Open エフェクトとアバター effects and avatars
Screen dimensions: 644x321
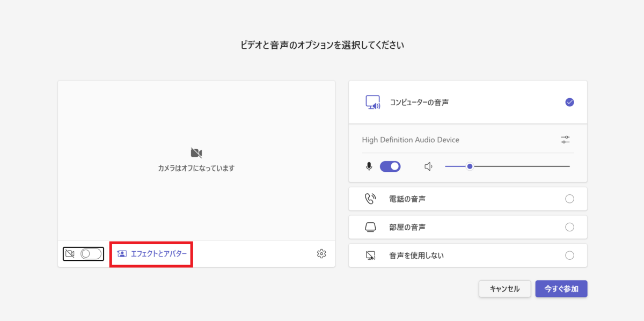click(x=152, y=254)
